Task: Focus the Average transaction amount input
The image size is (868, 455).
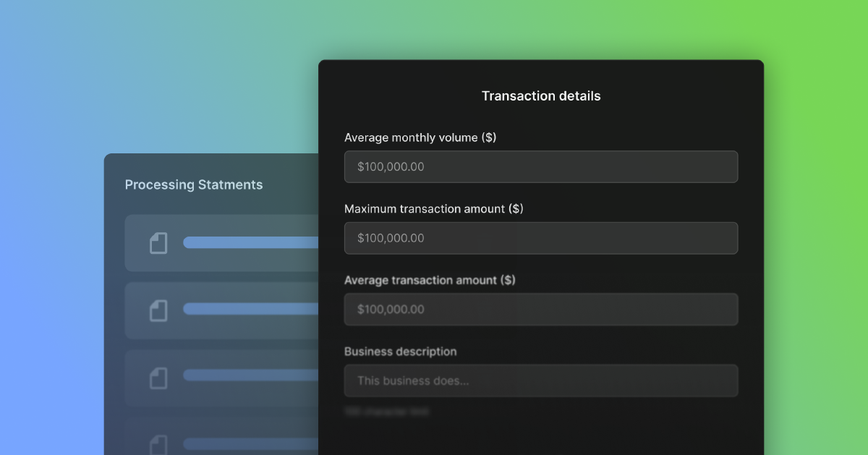Action: pyautogui.click(x=541, y=309)
